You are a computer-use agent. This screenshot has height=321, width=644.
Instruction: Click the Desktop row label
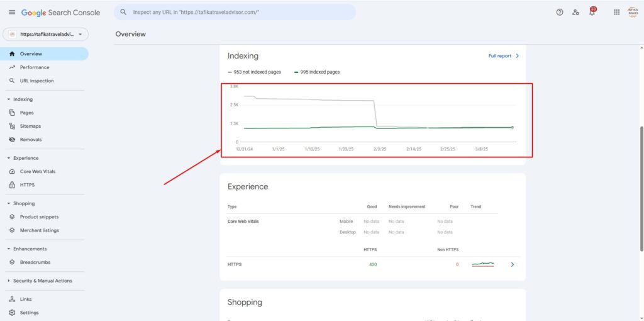(x=347, y=232)
